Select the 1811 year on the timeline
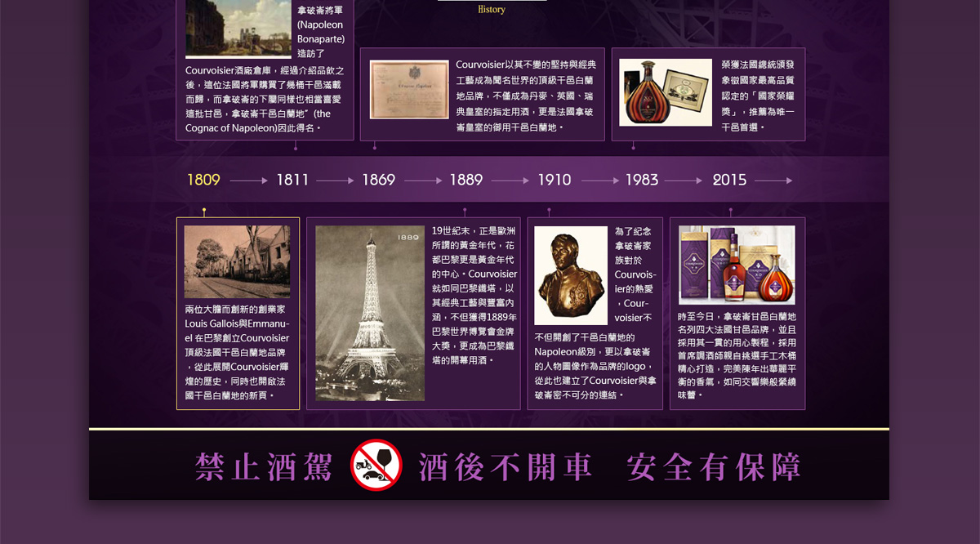This screenshot has width=980, height=544. (292, 180)
